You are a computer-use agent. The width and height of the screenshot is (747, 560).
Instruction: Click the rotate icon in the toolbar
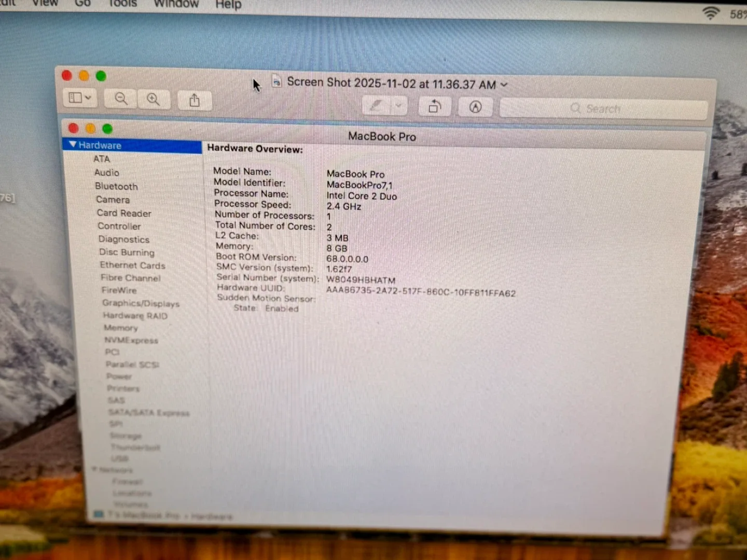[x=435, y=106]
